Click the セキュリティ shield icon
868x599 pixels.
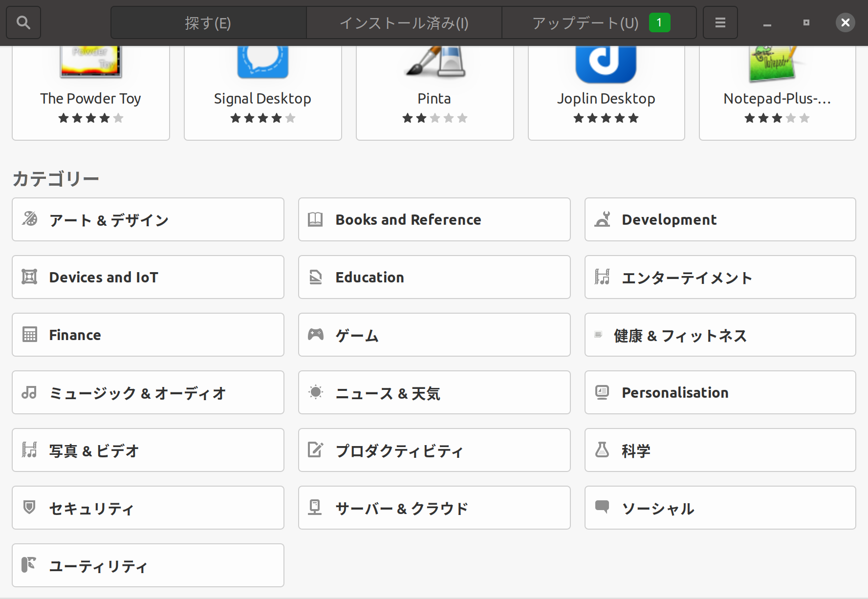[x=29, y=507]
